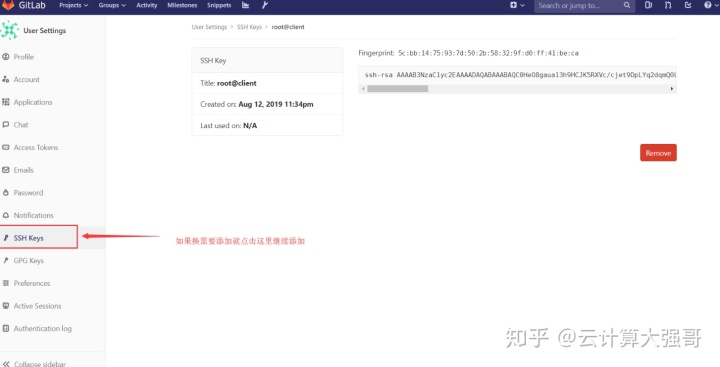Screen dimensions: 720x367
Task: Remove the SSH key
Action: coord(658,153)
